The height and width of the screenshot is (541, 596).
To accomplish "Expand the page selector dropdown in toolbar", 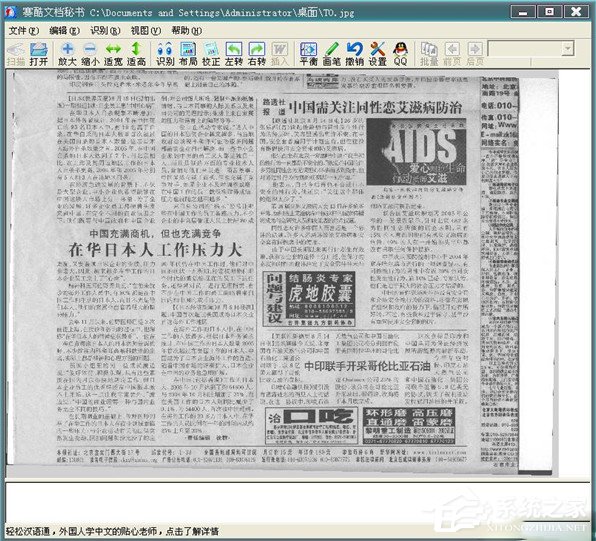I will coord(567,49).
